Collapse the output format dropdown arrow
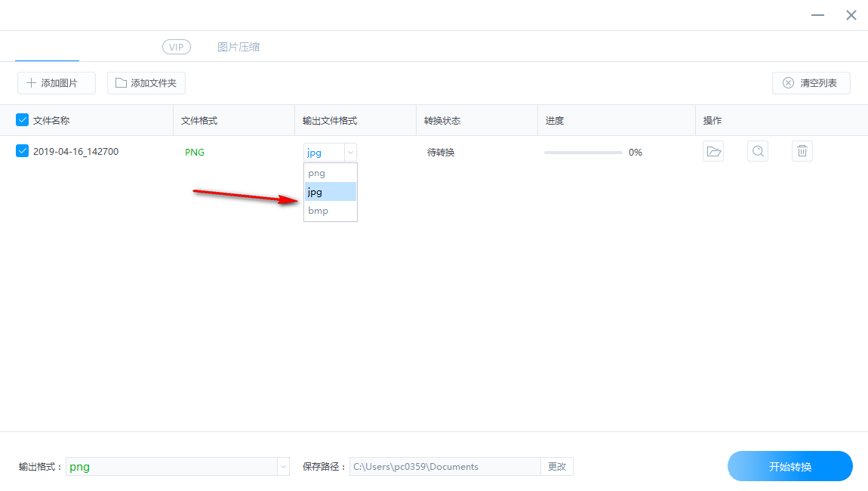Image resolution: width=868 pixels, height=491 pixels. 349,152
